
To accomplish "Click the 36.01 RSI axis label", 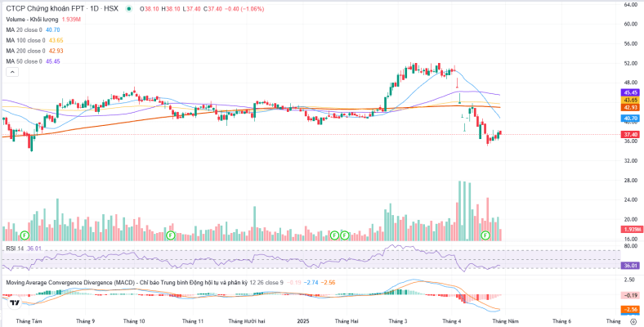I will pyautogui.click(x=630, y=266).
